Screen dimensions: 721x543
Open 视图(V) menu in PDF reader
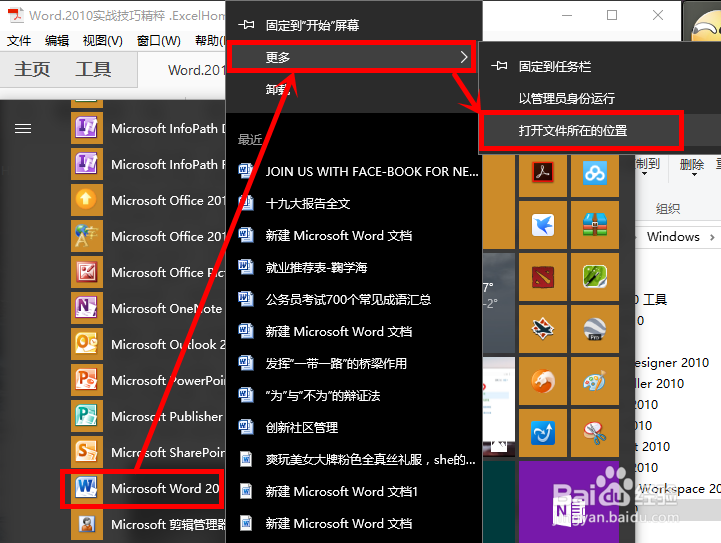point(103,41)
